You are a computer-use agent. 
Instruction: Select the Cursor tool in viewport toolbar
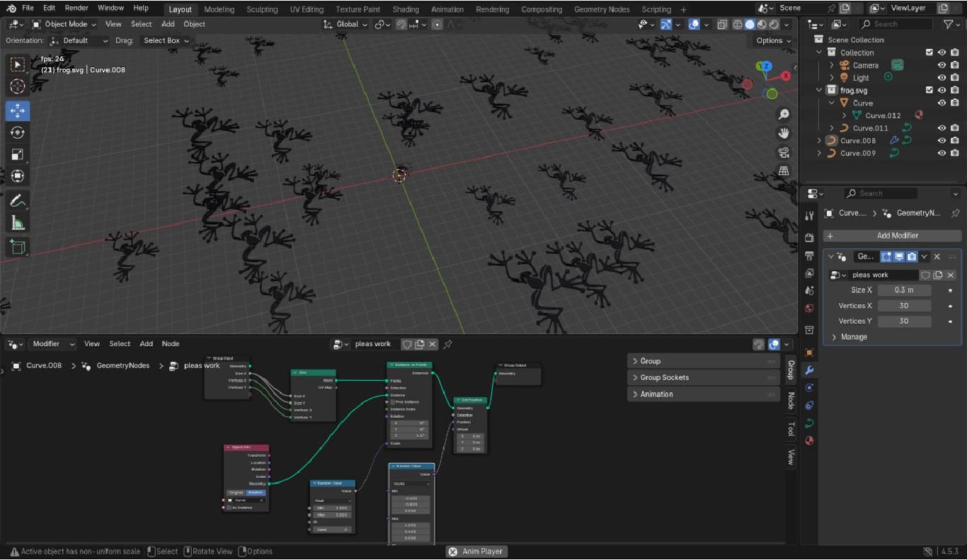point(18,86)
